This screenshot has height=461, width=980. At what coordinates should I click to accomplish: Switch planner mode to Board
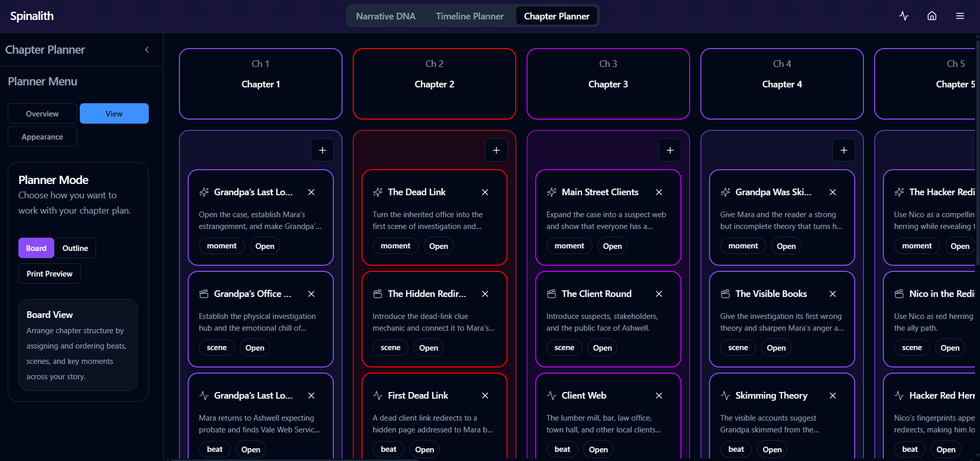click(36, 248)
